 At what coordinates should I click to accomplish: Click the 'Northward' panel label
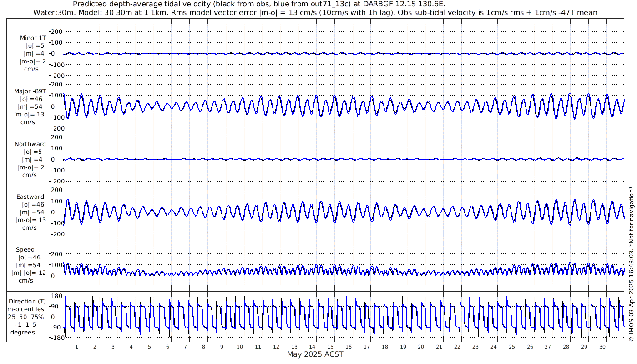30,144
